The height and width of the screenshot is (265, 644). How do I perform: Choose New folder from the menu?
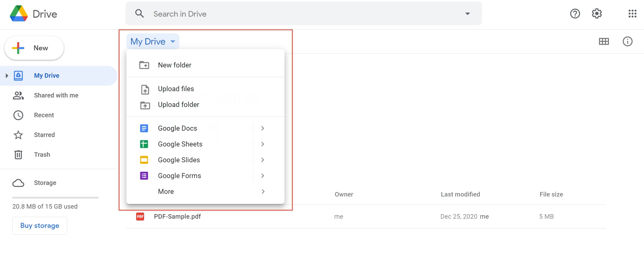[x=174, y=65]
